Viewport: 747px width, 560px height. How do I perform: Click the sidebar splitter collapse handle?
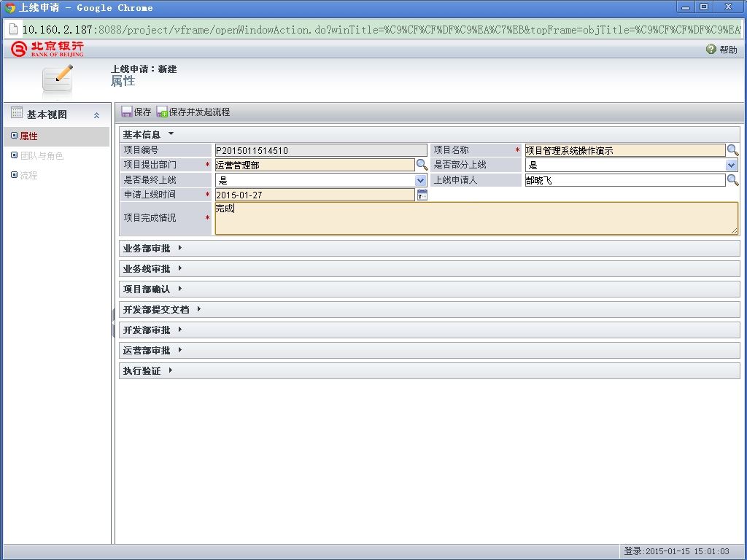click(x=113, y=322)
